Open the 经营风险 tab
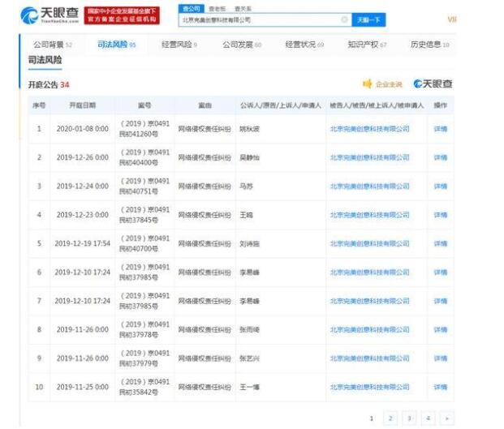Viewport: 504px width, 429px height. point(179,45)
